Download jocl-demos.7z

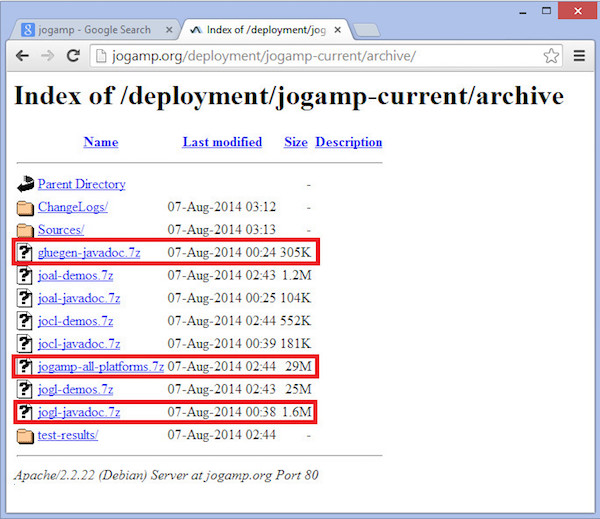coord(75,321)
